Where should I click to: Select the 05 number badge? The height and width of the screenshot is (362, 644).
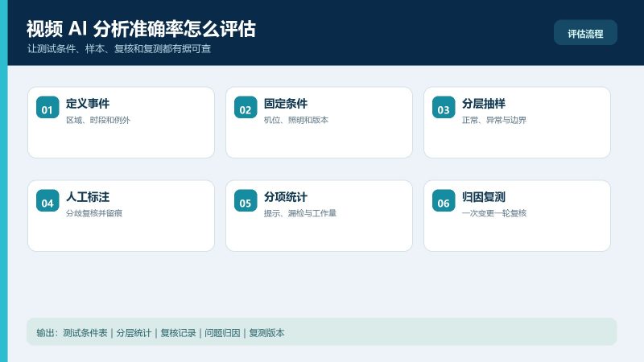[x=246, y=200]
